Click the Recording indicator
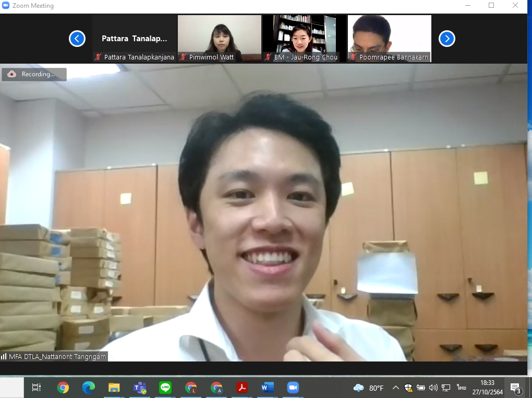Viewport: 532px width, 398px height. [34, 74]
